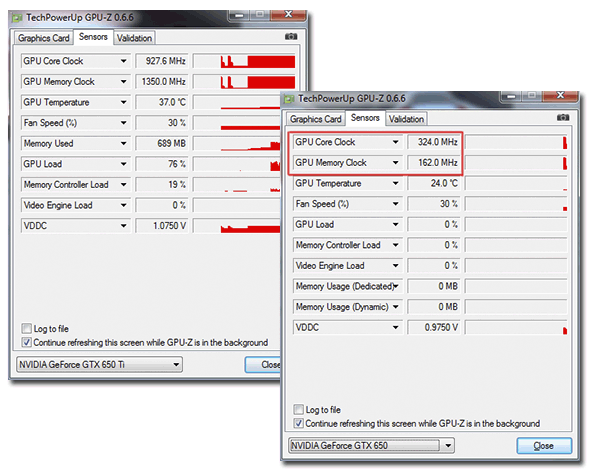592x470 pixels.
Task: Open NVIDIA GeForce GTX 650 Ti device selector
Action: click(99, 365)
